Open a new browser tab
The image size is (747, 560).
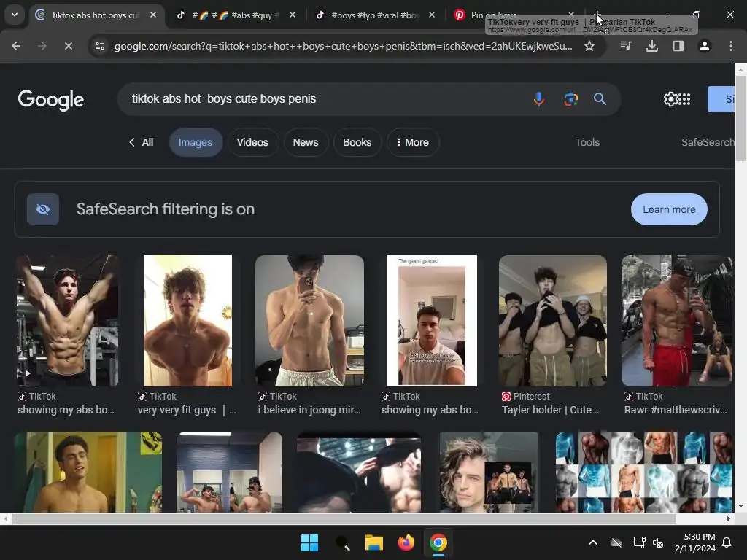[x=598, y=15]
